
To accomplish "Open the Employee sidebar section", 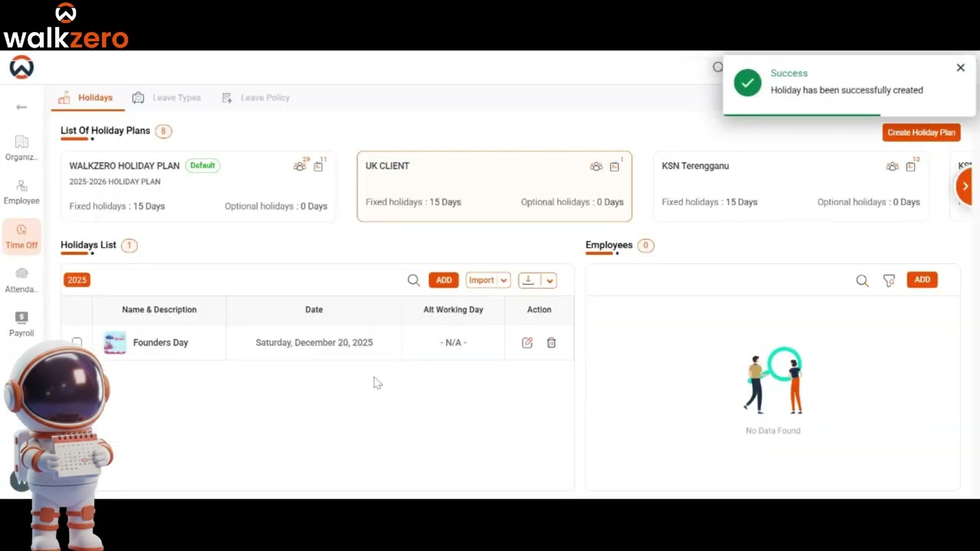I will (21, 192).
